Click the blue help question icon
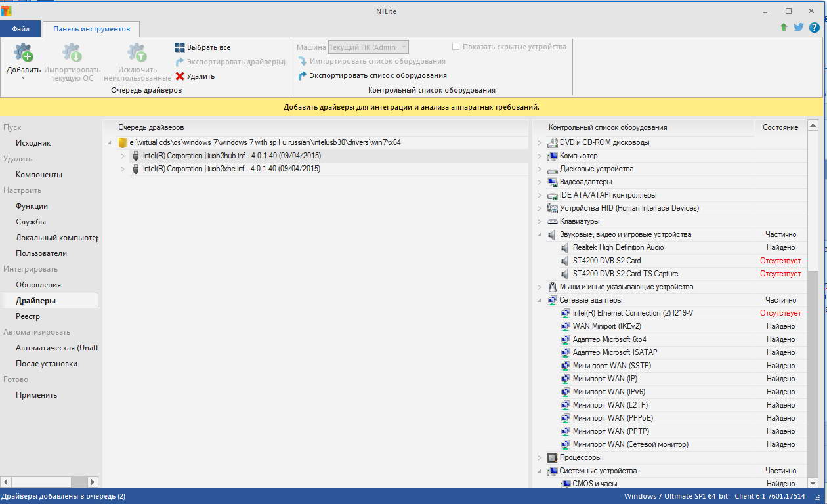This screenshot has height=504, width=827. (815, 28)
